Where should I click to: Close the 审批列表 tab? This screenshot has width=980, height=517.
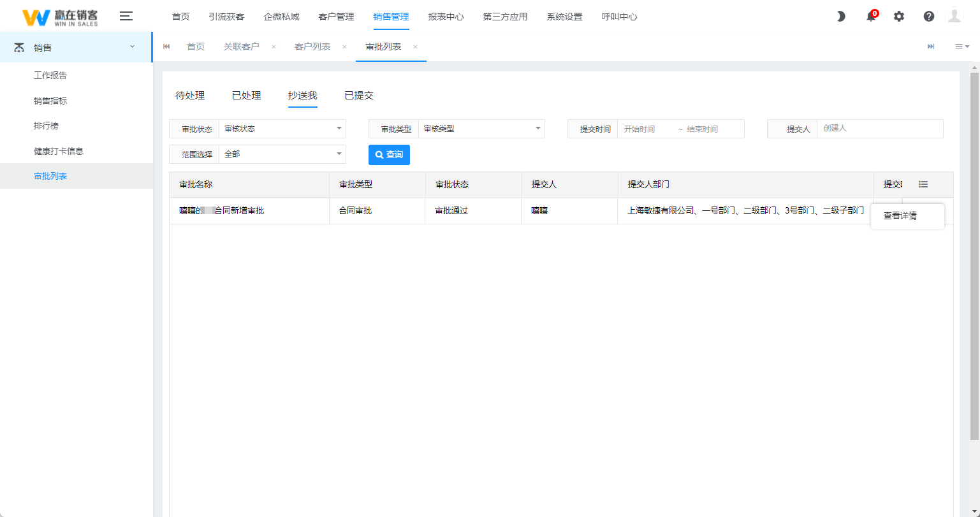(x=415, y=47)
